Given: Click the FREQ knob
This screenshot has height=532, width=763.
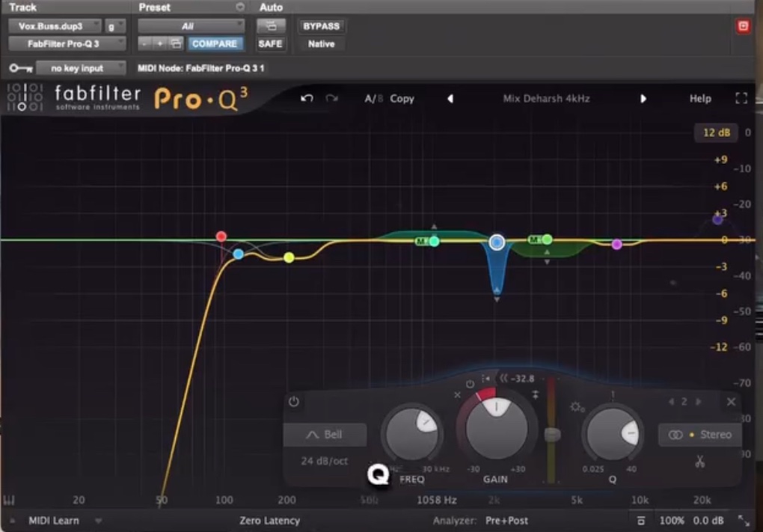Looking at the screenshot, I should pos(412,433).
